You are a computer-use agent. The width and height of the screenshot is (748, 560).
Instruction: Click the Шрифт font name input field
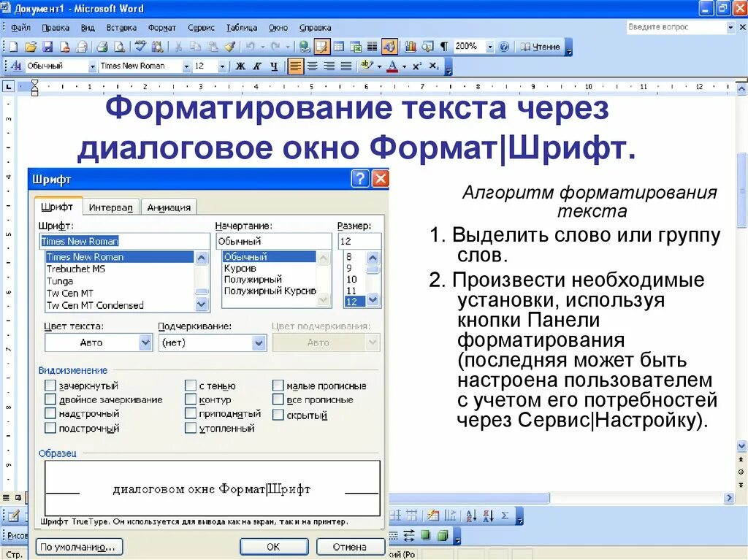(x=124, y=241)
